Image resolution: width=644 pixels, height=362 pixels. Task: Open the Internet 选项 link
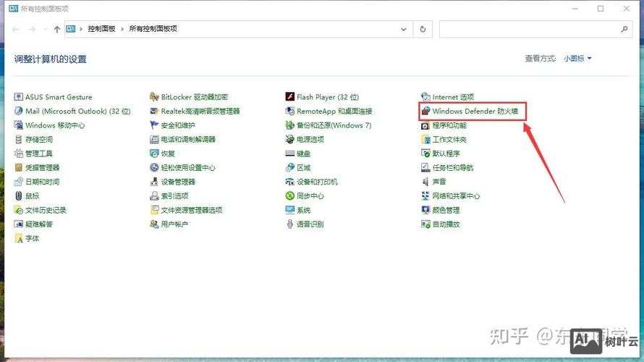452,97
